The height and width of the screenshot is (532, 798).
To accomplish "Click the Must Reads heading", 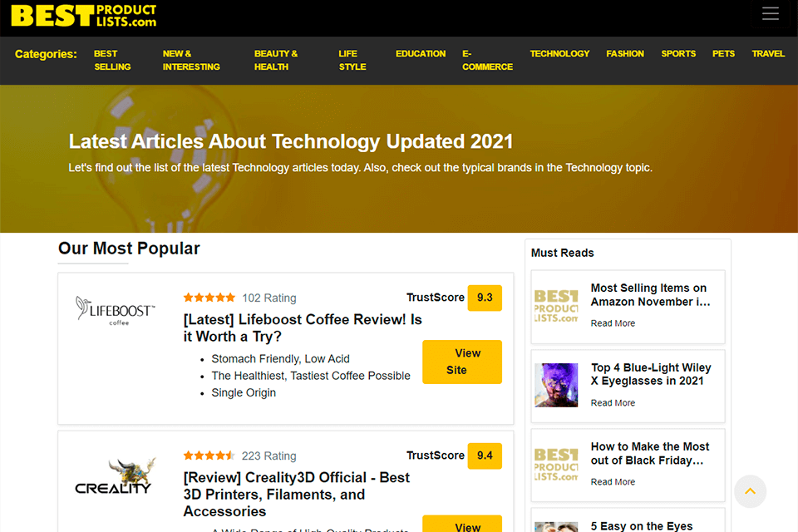I will [x=563, y=253].
